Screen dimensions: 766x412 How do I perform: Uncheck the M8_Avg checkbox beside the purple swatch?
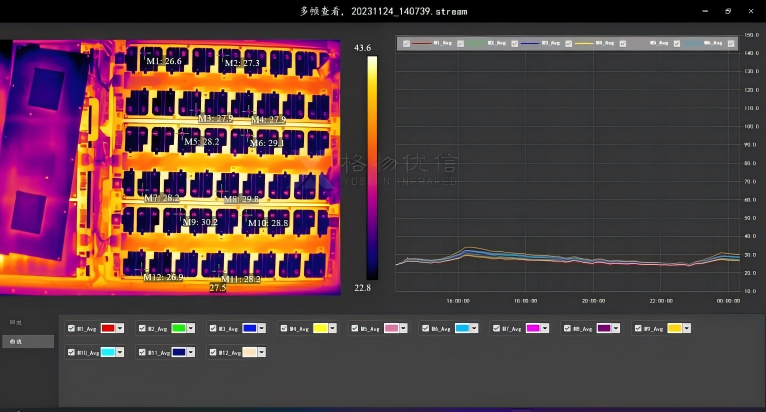(x=567, y=328)
